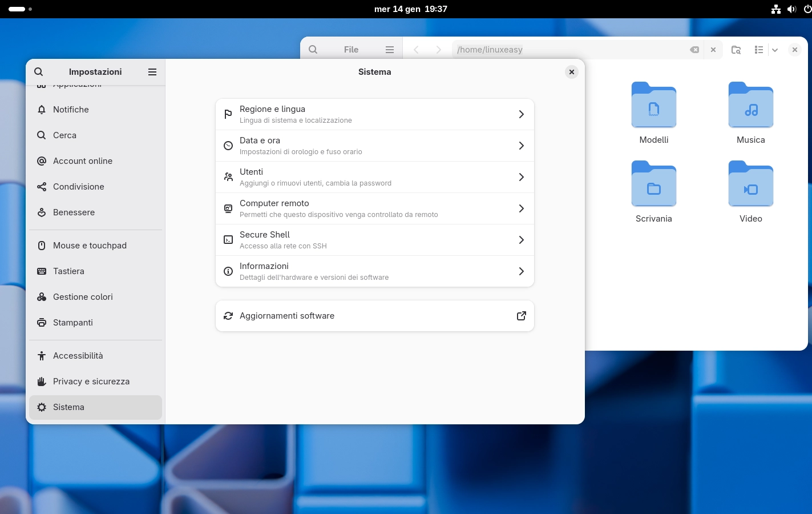The image size is (812, 514).
Task: Switch to list view in the File window
Action: (759, 50)
